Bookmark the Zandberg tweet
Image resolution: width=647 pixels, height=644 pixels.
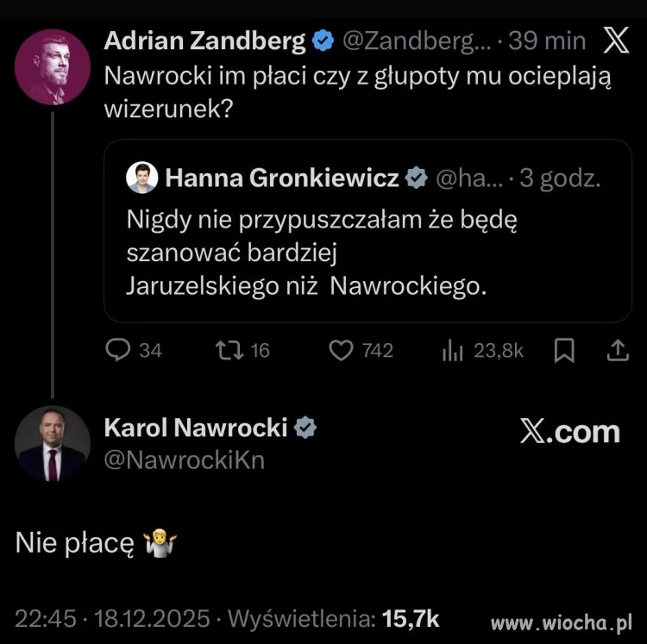[564, 350]
